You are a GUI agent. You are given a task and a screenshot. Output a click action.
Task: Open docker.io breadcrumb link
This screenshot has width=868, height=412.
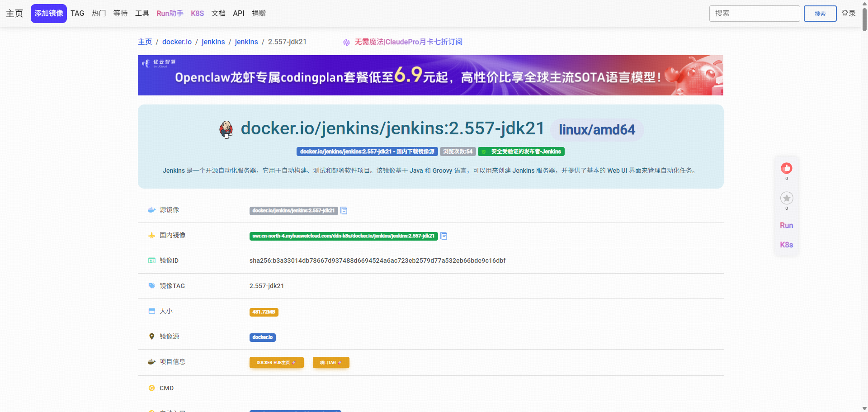[177, 42]
